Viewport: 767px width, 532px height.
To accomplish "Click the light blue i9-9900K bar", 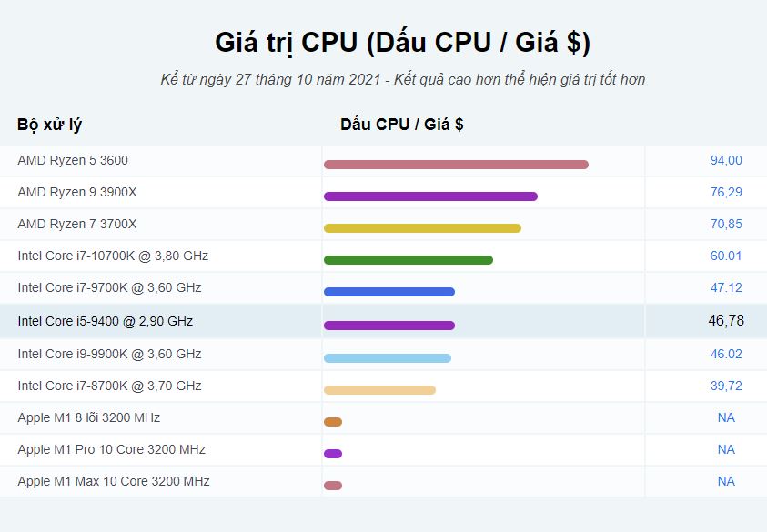I will pos(388,358).
